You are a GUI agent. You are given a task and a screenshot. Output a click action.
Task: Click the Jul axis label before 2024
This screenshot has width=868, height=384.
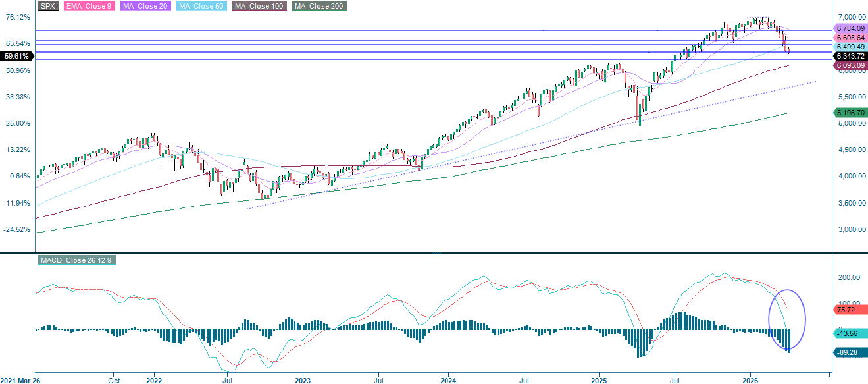click(x=377, y=380)
